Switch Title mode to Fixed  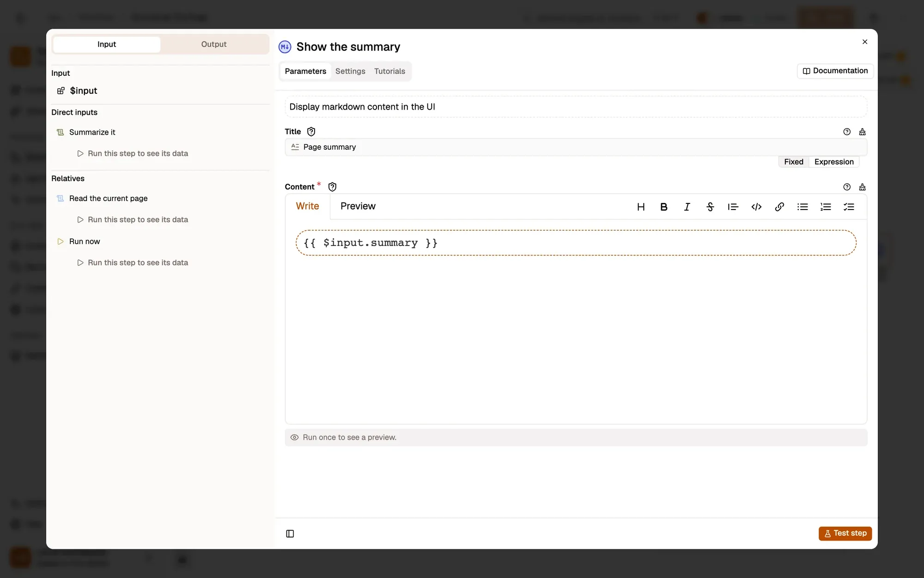pos(794,162)
